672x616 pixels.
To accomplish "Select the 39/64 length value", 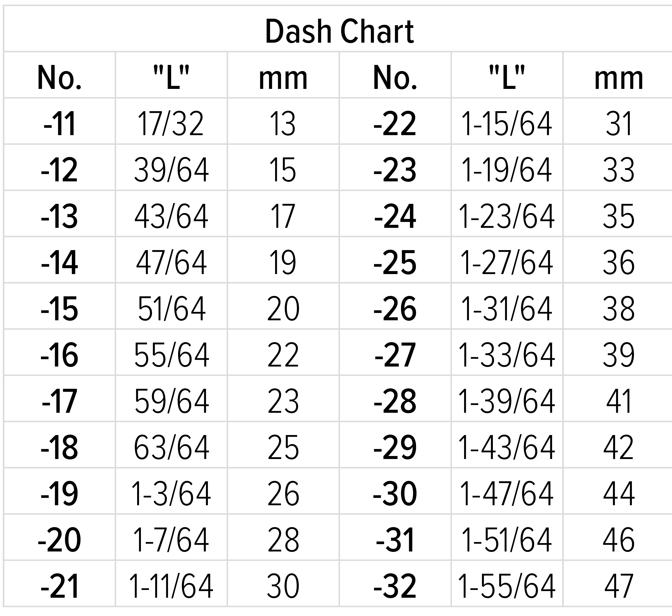I will [171, 170].
